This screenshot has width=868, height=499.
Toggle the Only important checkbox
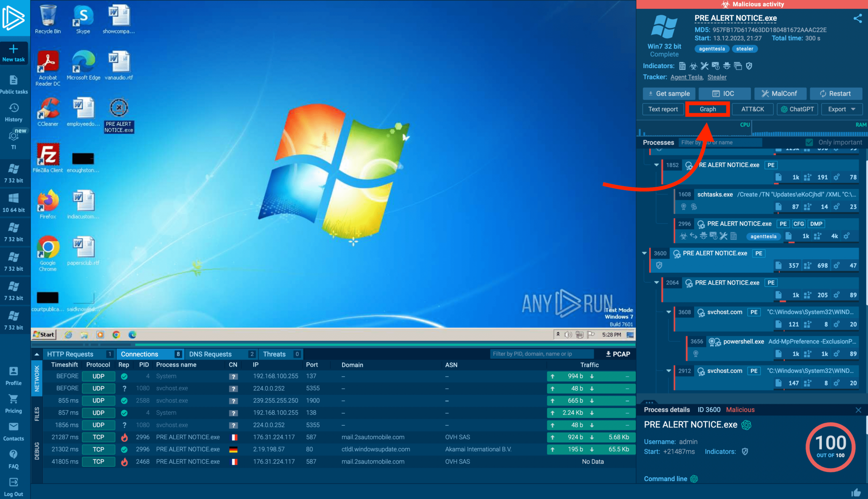(809, 142)
